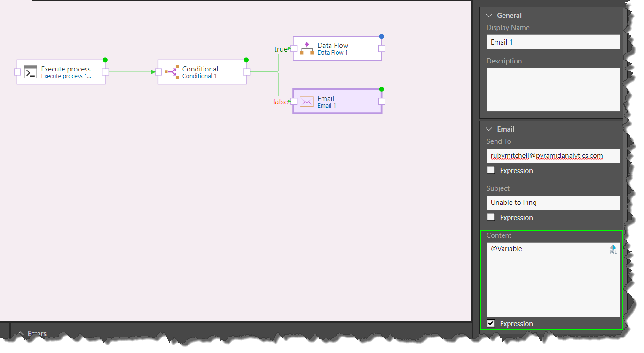Click green status dot on Conditional node

point(246,60)
